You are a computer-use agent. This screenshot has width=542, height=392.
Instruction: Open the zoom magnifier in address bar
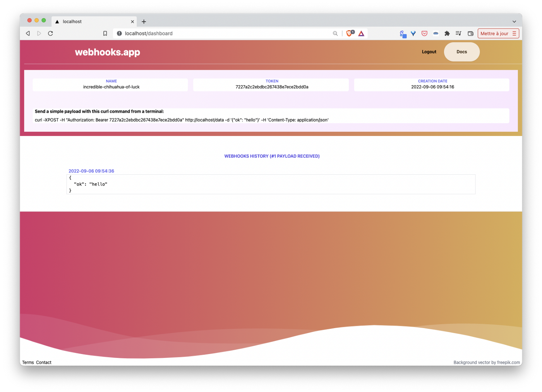click(335, 34)
